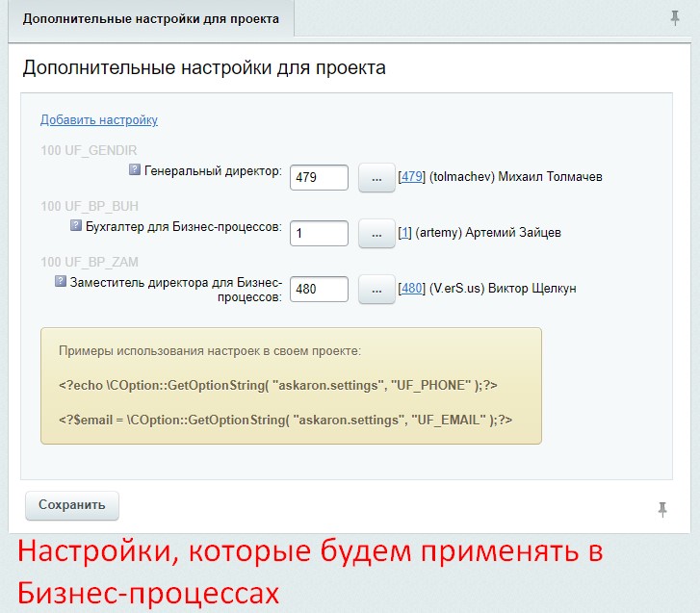Click the Генеральный директор field label
The width and height of the screenshot is (700, 613).
213,171
